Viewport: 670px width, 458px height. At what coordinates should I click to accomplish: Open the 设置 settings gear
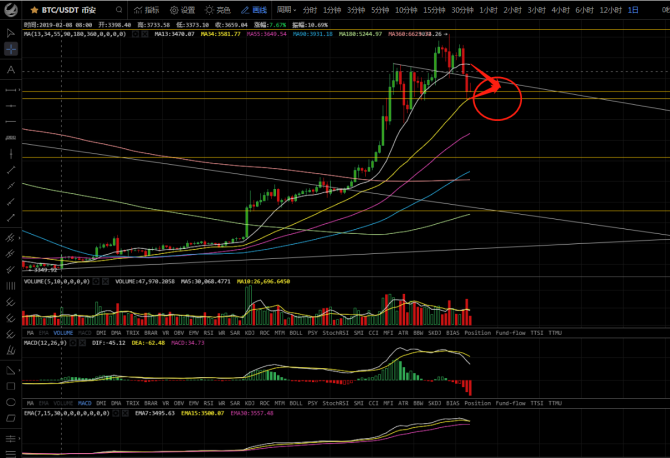click(x=182, y=10)
